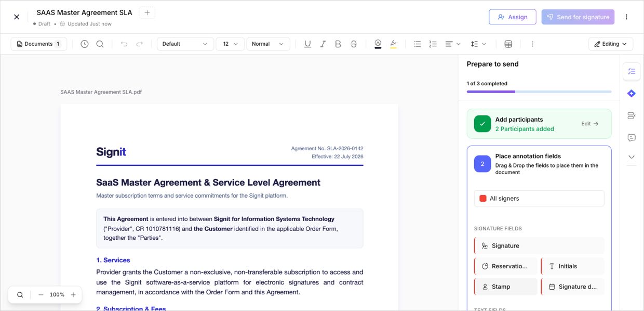Switch mode using the Editing dropdown
This screenshot has height=311, width=644.
[x=610, y=44]
